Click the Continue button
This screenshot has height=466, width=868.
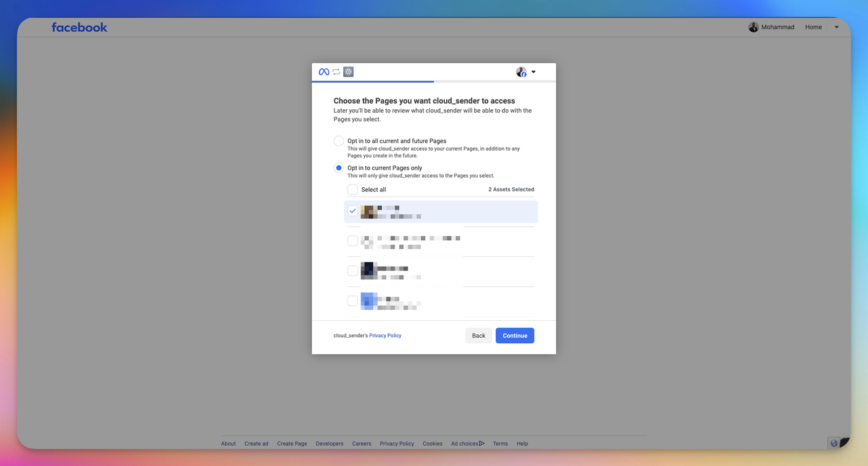[515, 335]
